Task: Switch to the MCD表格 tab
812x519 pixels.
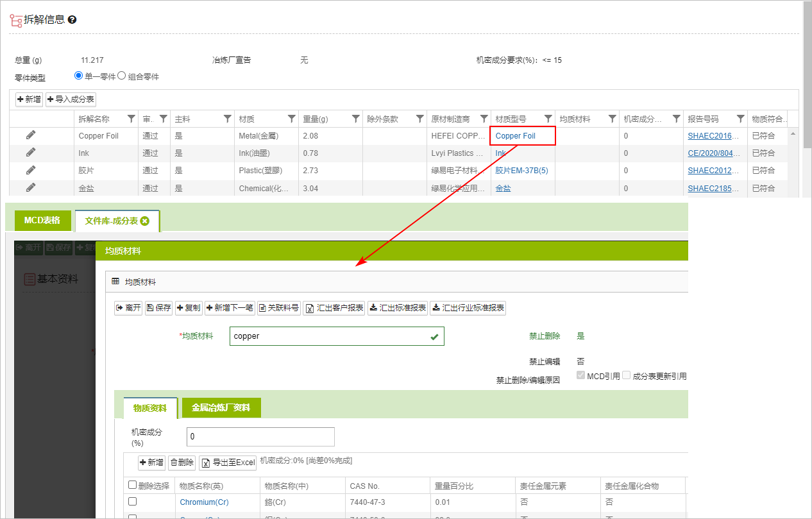Action: [42, 220]
